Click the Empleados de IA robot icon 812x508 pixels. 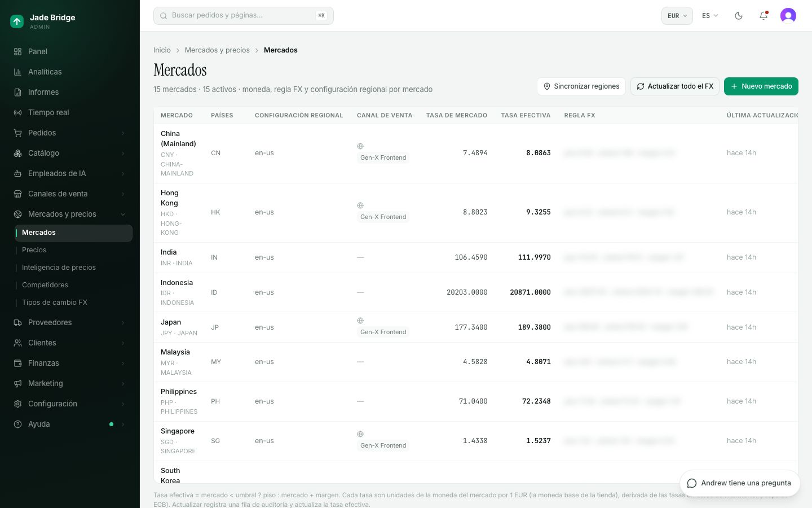[x=18, y=173]
